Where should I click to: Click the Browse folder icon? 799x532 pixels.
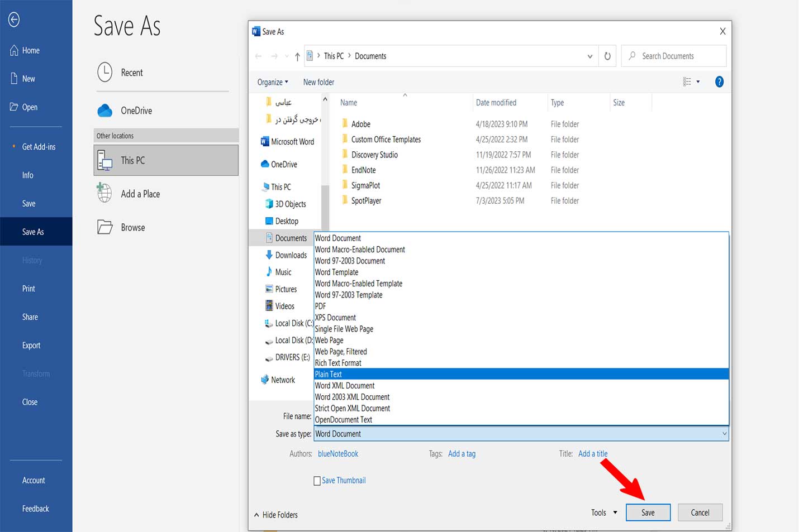pyautogui.click(x=105, y=227)
